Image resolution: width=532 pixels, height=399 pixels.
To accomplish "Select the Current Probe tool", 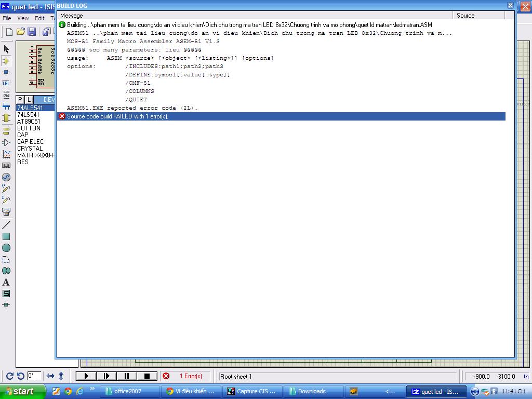I will [6, 200].
